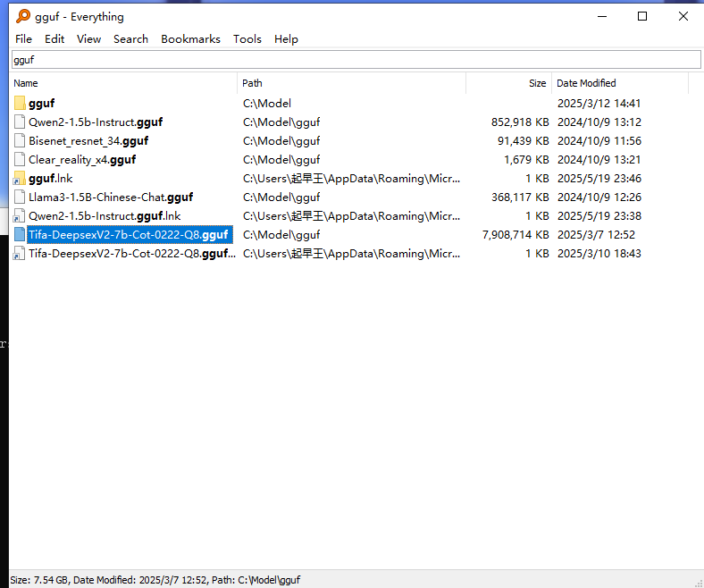Open the File menu
Screen dimensions: 704x588
[23, 39]
